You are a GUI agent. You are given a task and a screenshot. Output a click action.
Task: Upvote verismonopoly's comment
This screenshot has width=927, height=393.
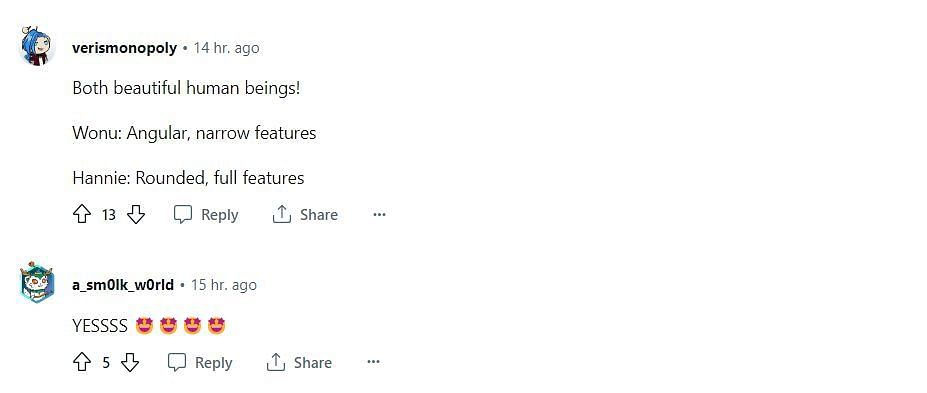[x=82, y=215]
